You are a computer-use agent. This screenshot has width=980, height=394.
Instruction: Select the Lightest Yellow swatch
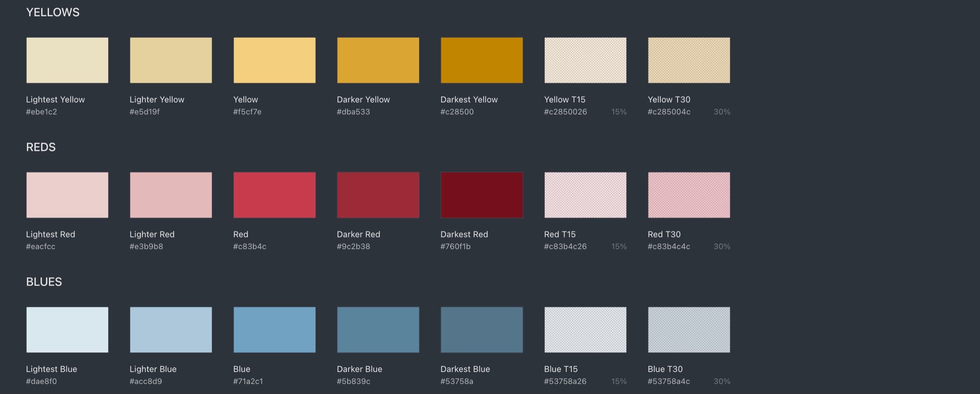coord(67,60)
